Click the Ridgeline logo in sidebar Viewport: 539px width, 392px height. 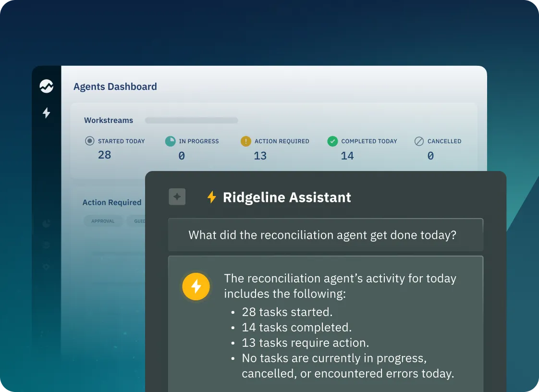pyautogui.click(x=47, y=86)
